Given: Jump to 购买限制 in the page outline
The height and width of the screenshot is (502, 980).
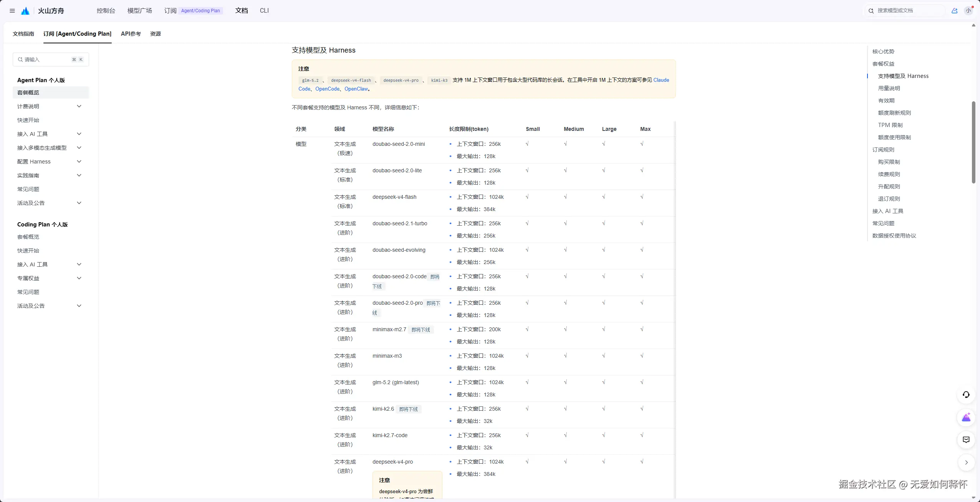Looking at the screenshot, I should point(889,162).
